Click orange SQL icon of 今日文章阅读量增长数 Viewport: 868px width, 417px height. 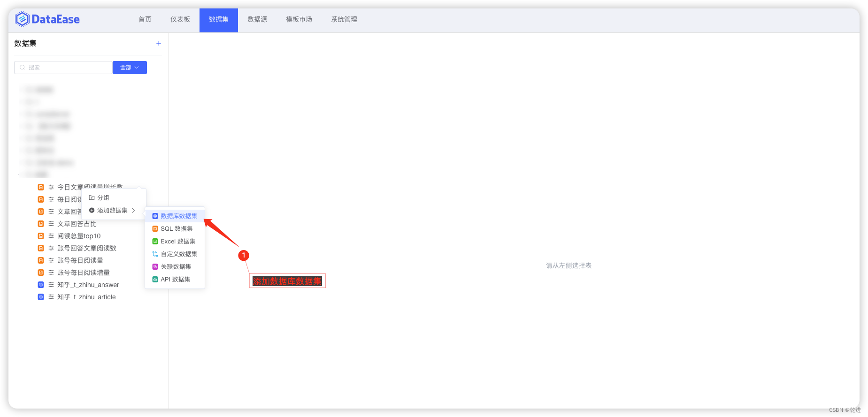[41, 187]
